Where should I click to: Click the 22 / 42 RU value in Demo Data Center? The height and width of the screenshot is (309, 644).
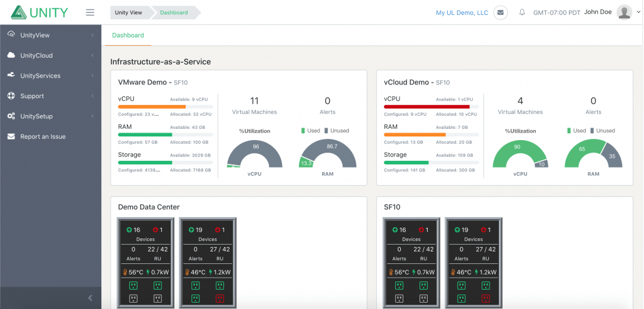(158, 249)
